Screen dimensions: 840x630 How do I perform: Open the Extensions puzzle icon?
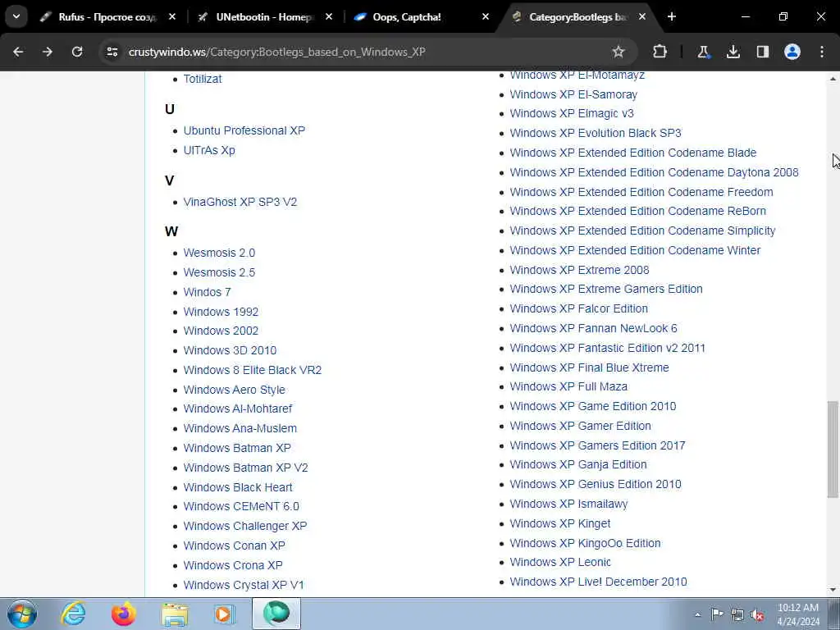(x=660, y=52)
